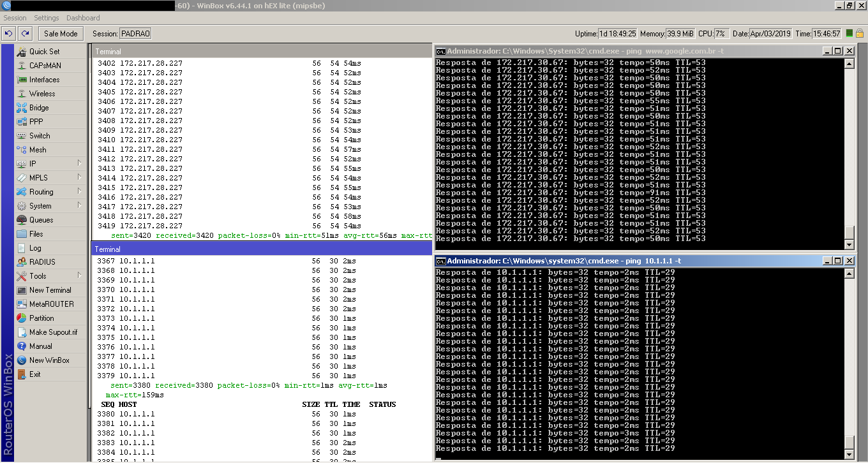Open the Bridge configuration
This screenshot has height=463, width=868.
pyautogui.click(x=39, y=108)
